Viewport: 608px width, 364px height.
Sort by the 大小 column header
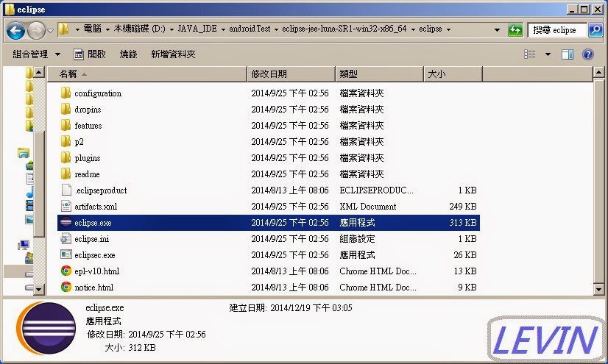coord(453,74)
